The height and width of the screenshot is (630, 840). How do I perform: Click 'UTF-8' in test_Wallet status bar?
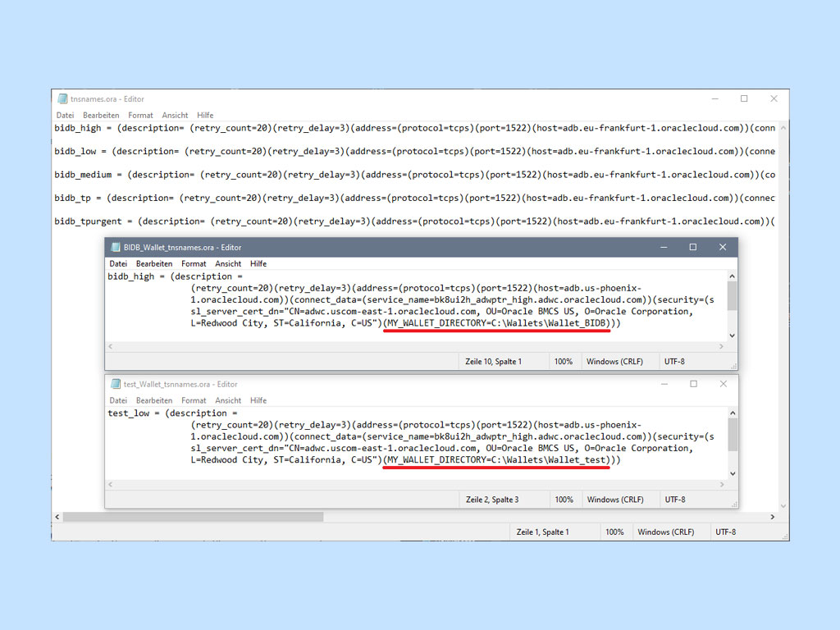(x=675, y=500)
